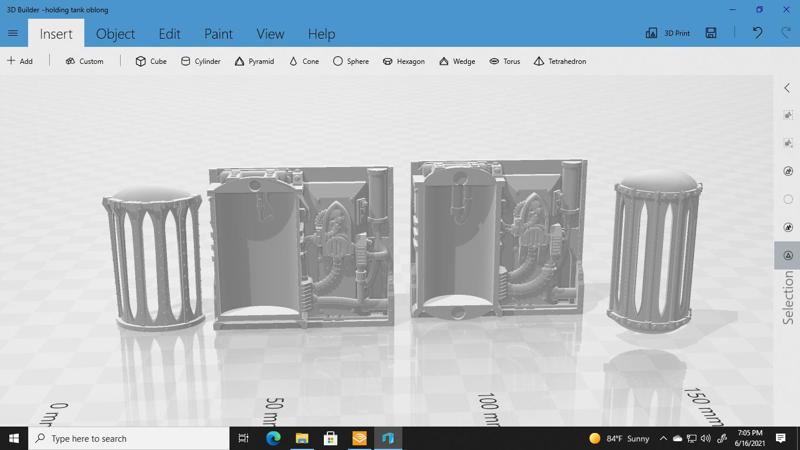Click the Add button
This screenshot has width=800, height=450.
click(19, 61)
